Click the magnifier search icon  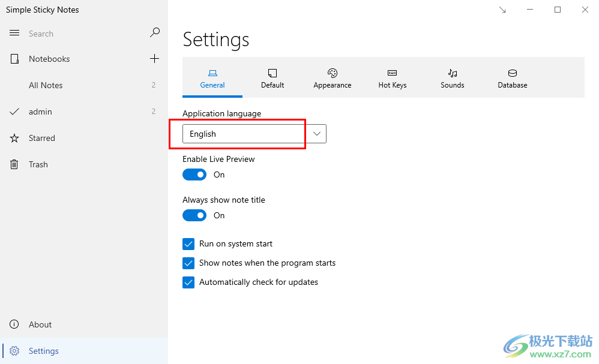point(155,33)
